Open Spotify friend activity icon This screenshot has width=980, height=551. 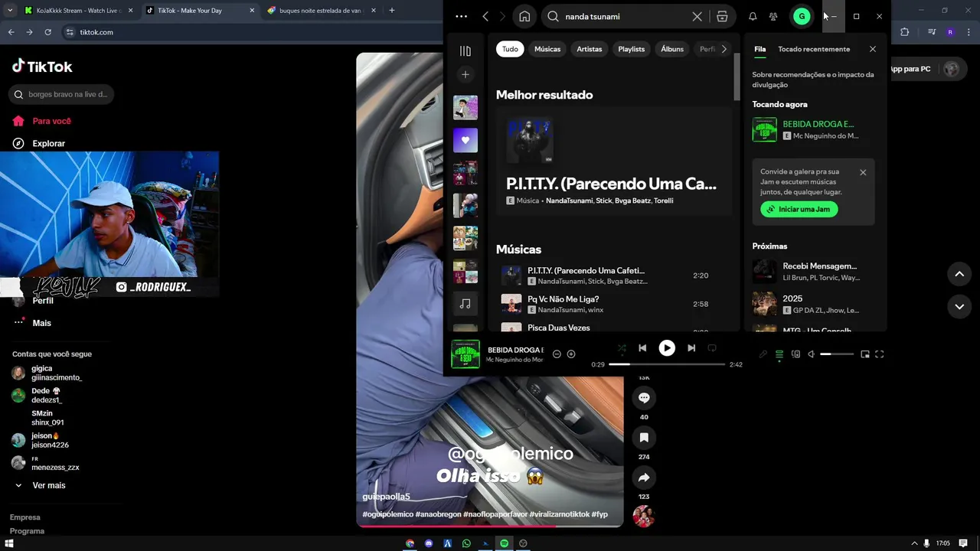(x=773, y=16)
